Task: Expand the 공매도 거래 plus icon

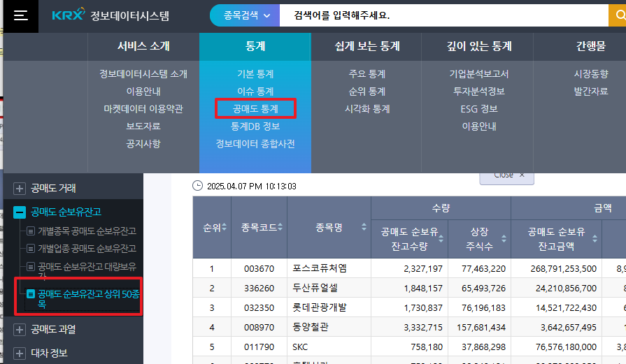Action: coord(19,188)
